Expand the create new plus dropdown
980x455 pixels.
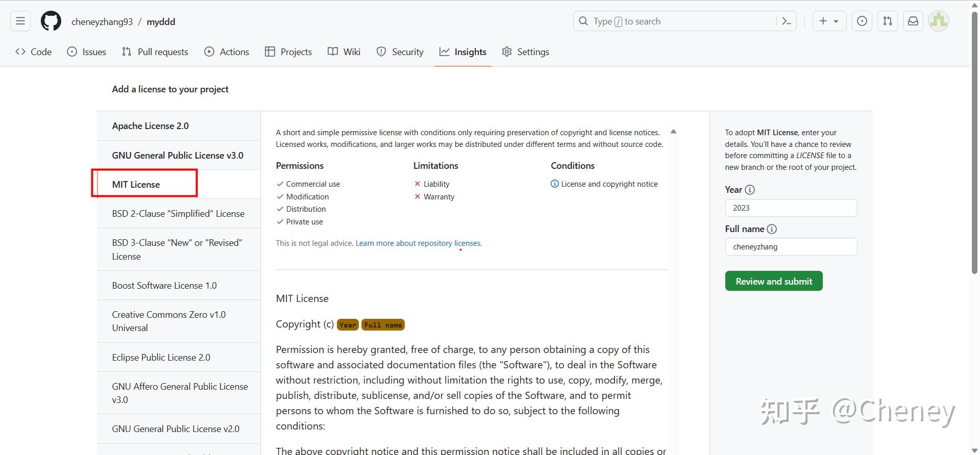coord(829,21)
